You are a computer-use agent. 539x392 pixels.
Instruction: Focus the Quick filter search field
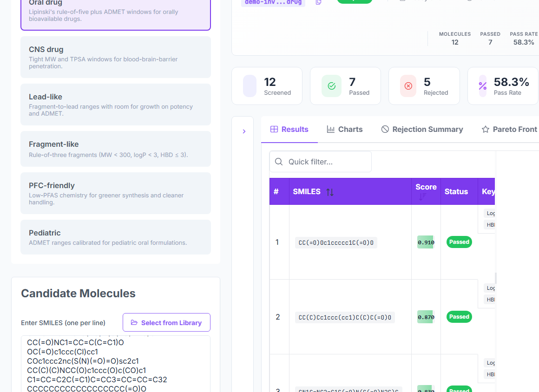320,162
